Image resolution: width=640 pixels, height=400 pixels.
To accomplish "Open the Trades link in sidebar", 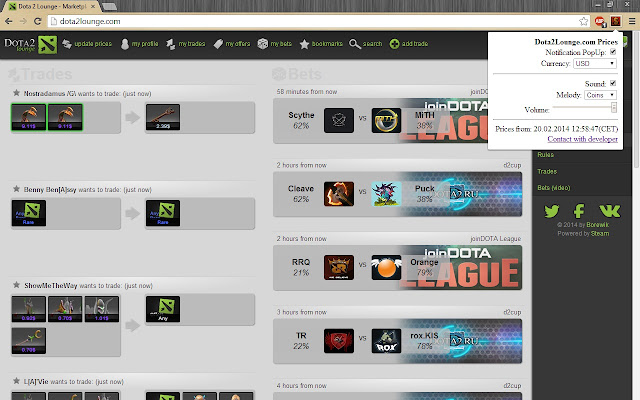I will click(547, 171).
